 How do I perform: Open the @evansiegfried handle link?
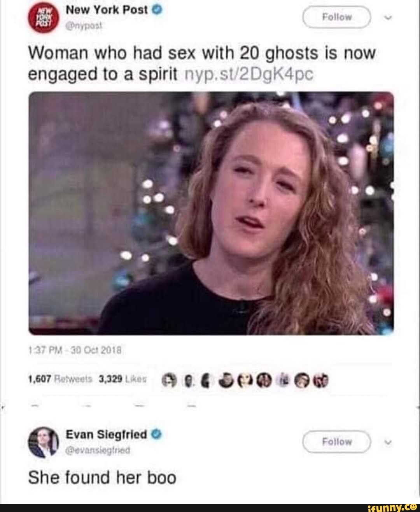pyautogui.click(x=98, y=451)
